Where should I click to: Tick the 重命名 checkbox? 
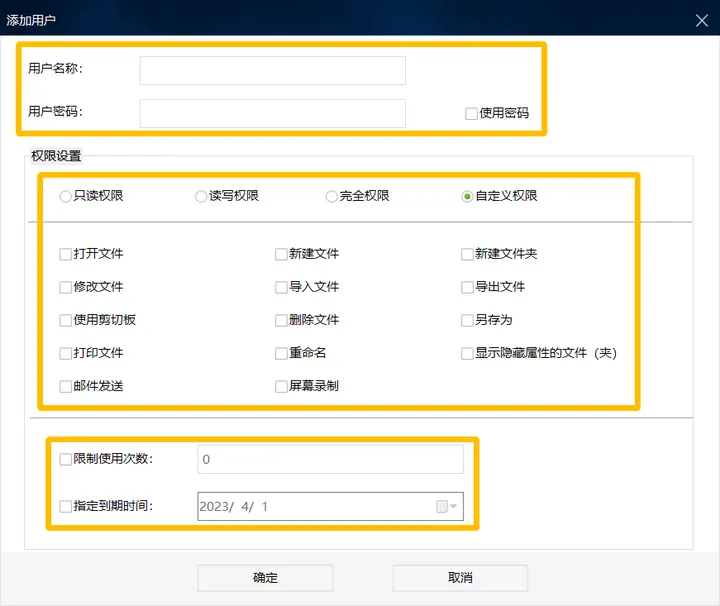281,353
